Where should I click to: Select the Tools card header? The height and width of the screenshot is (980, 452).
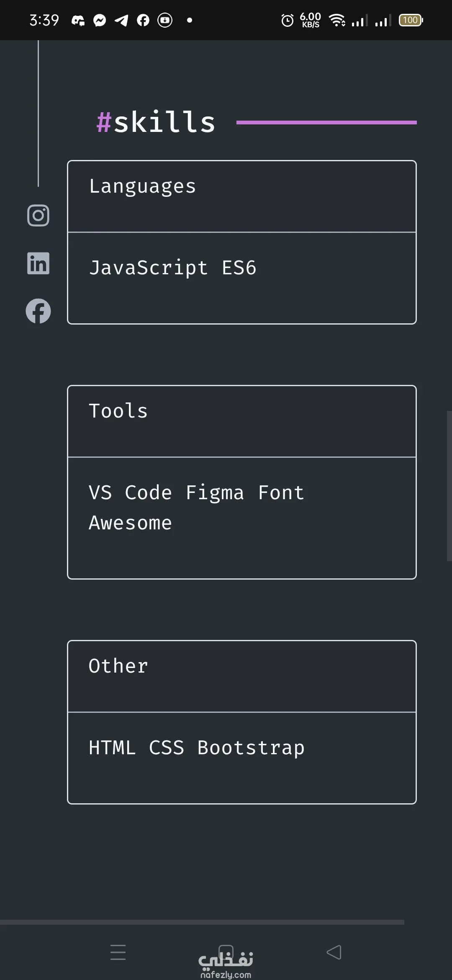click(241, 421)
